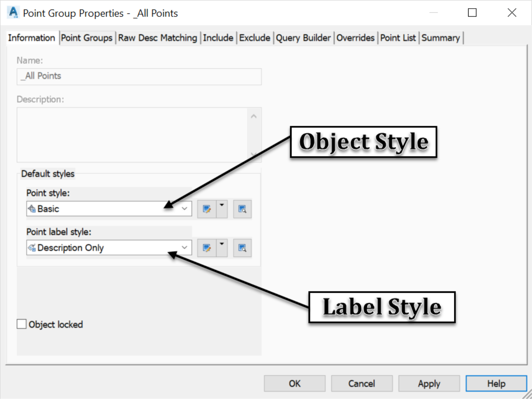This screenshot has width=532, height=399.
Task: Expand the Point style Basic dropdown
Action: coord(184,209)
